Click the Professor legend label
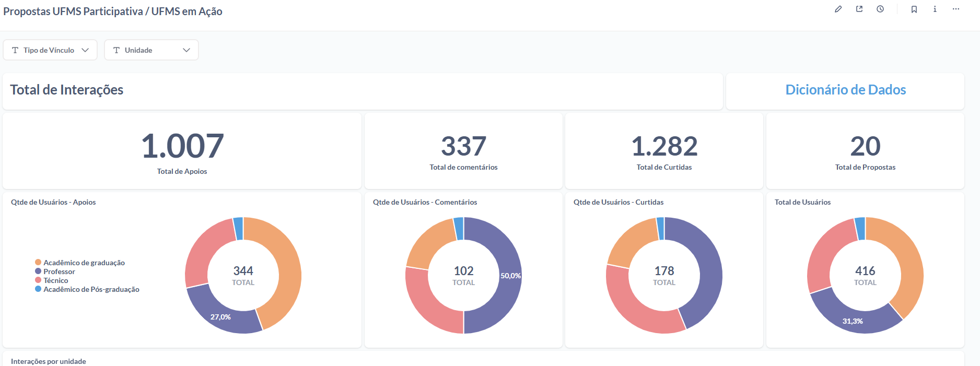The height and width of the screenshot is (366, 980). tap(59, 271)
